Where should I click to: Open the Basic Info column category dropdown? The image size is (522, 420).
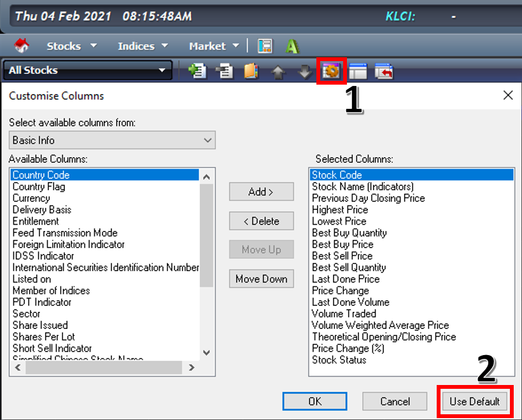click(x=208, y=140)
